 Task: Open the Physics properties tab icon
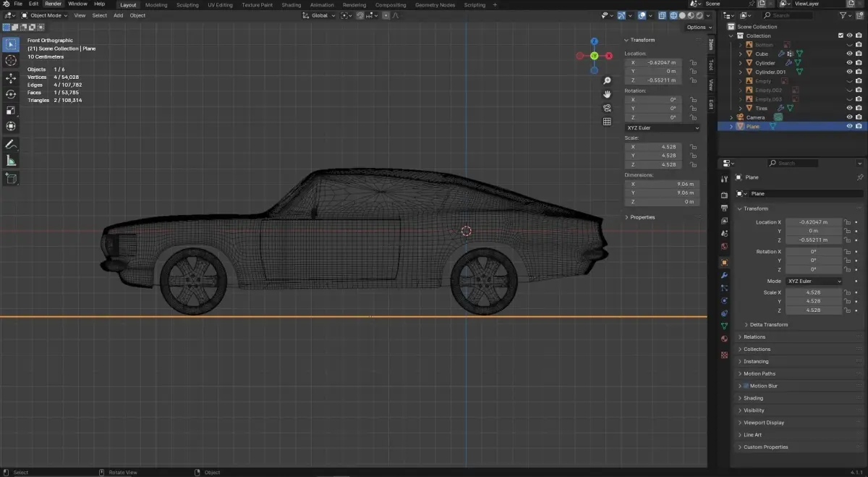click(725, 300)
